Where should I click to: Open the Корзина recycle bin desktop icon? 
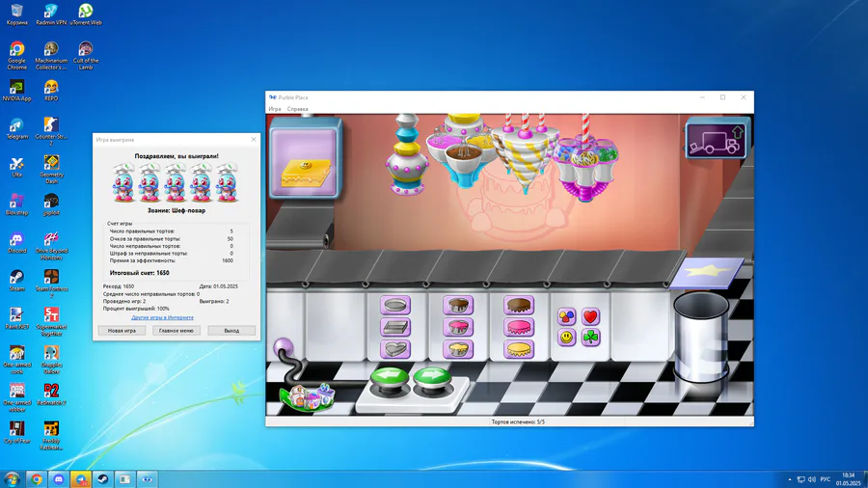(16, 14)
